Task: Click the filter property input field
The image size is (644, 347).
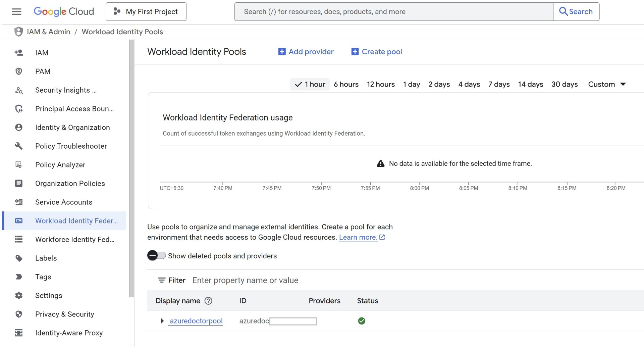Action: (x=416, y=280)
